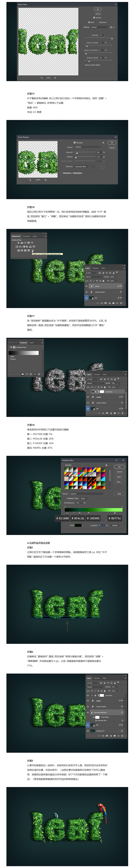Viewport: 134px width, 868px height.
Task: Click trash icon beside Reduce Noise Settings dropdown
Action: point(114,27)
